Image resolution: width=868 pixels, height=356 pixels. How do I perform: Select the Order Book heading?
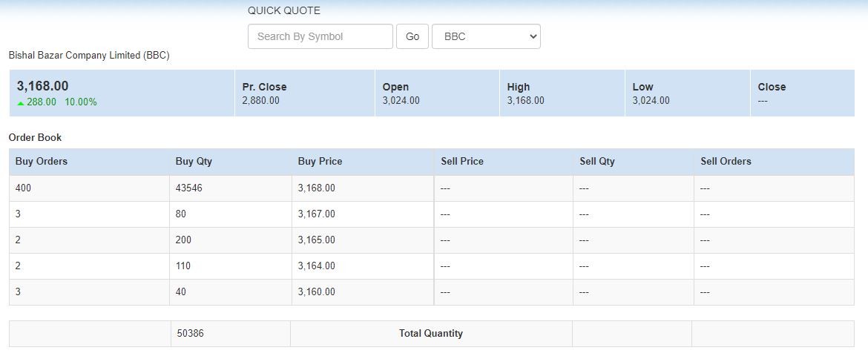click(x=36, y=137)
